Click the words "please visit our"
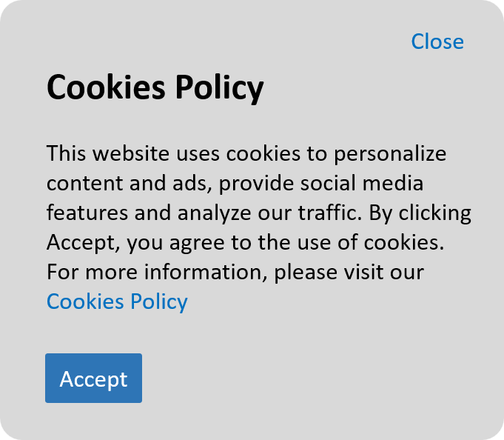The width and height of the screenshot is (504, 440). pyautogui.click(x=349, y=272)
